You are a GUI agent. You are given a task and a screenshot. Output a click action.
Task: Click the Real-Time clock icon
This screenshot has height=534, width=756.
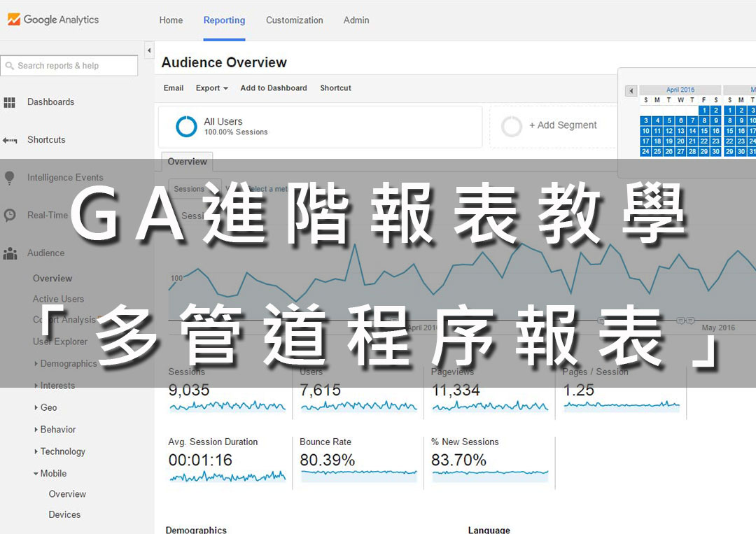(x=10, y=215)
